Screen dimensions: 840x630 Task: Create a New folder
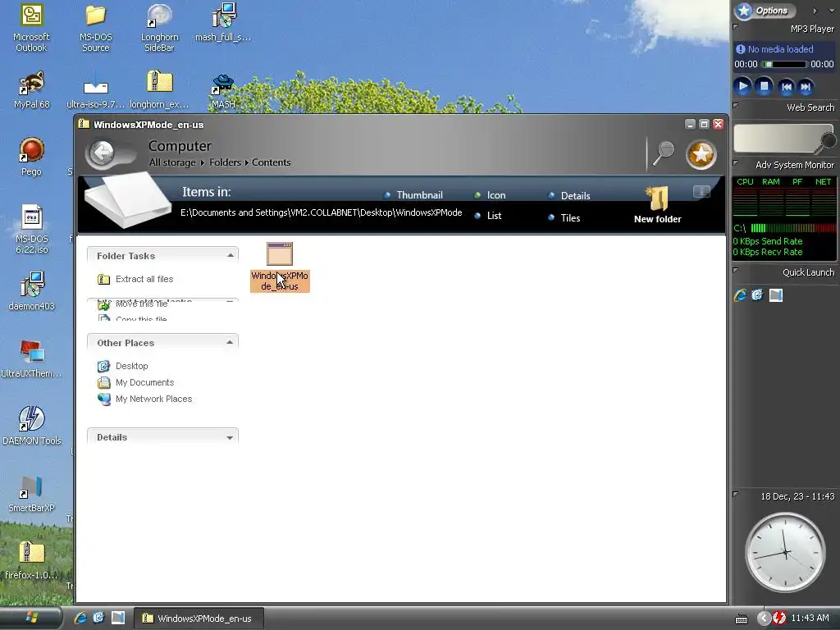tap(657, 205)
